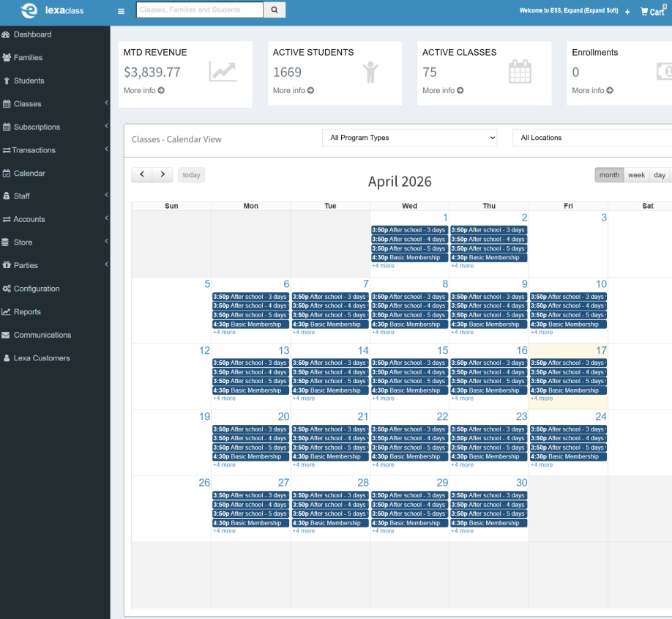
Task: Click the Dashboard sidebar icon
Action: (x=6, y=34)
